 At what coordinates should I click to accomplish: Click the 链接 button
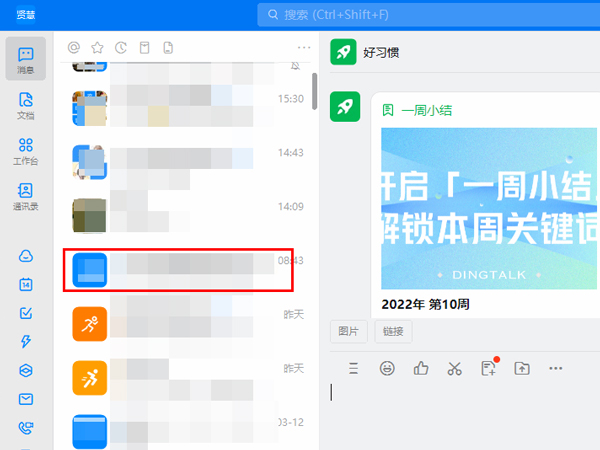[x=393, y=331]
